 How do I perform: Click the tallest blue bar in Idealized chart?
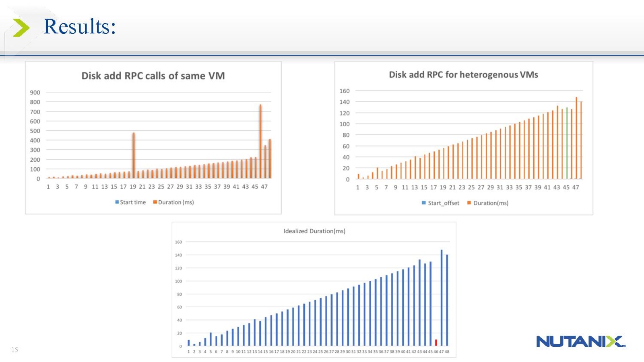tap(442, 298)
